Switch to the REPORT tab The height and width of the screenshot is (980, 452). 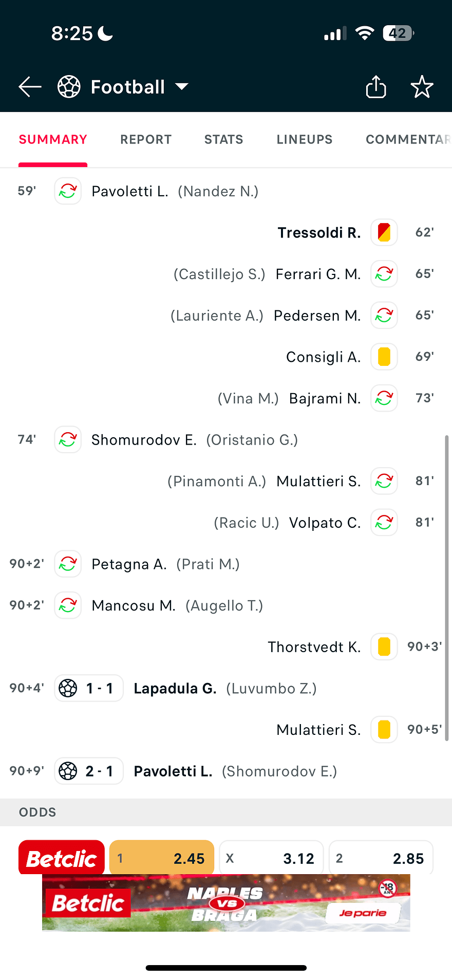click(x=146, y=139)
